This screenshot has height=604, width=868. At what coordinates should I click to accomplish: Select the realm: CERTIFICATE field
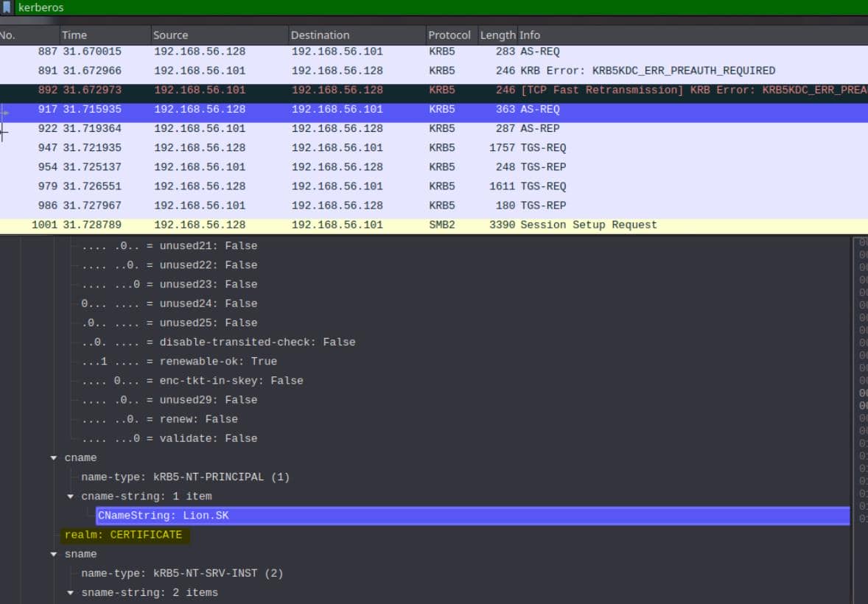123,535
